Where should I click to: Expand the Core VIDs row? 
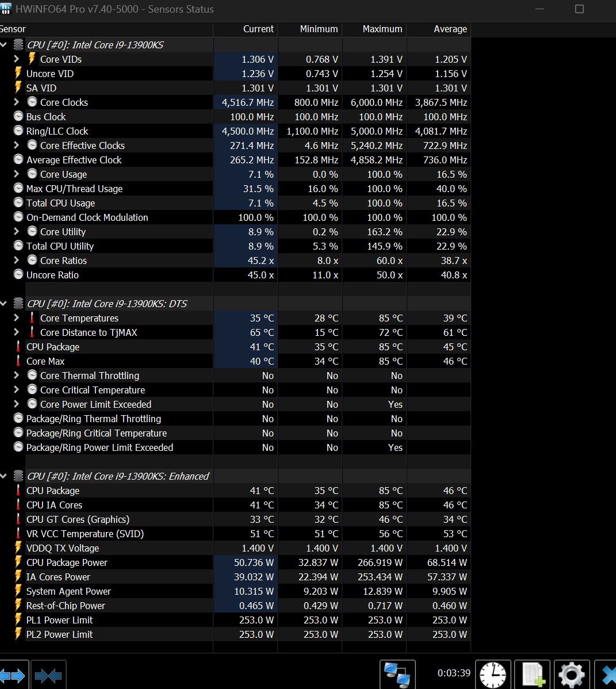click(16, 59)
